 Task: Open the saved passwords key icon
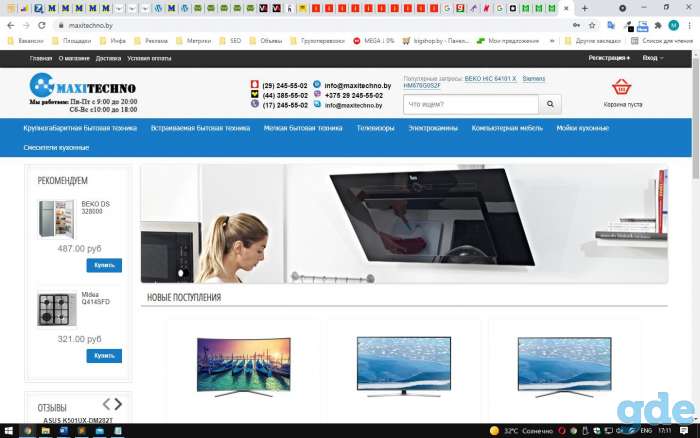click(x=576, y=25)
